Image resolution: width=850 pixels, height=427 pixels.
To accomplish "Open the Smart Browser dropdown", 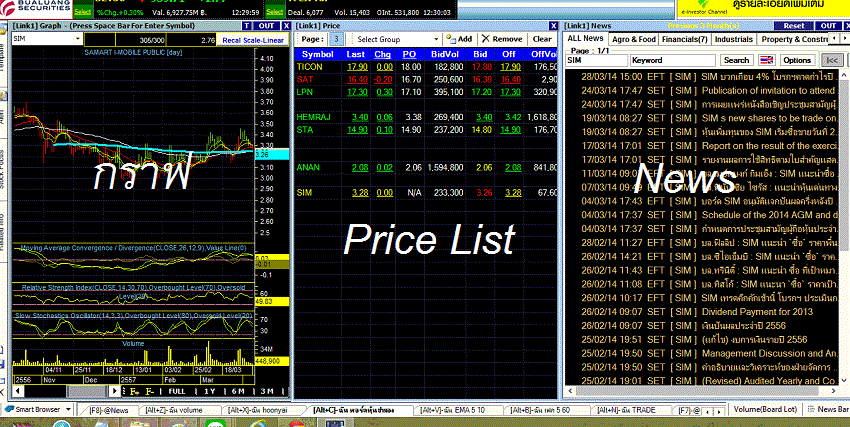I will point(68,409).
